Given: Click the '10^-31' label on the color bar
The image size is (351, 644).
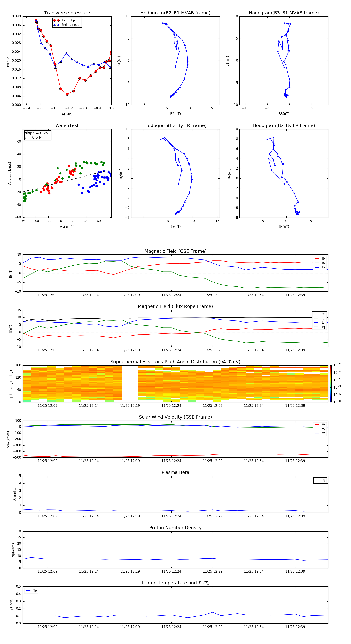Looking at the screenshot, I should (x=337, y=402).
